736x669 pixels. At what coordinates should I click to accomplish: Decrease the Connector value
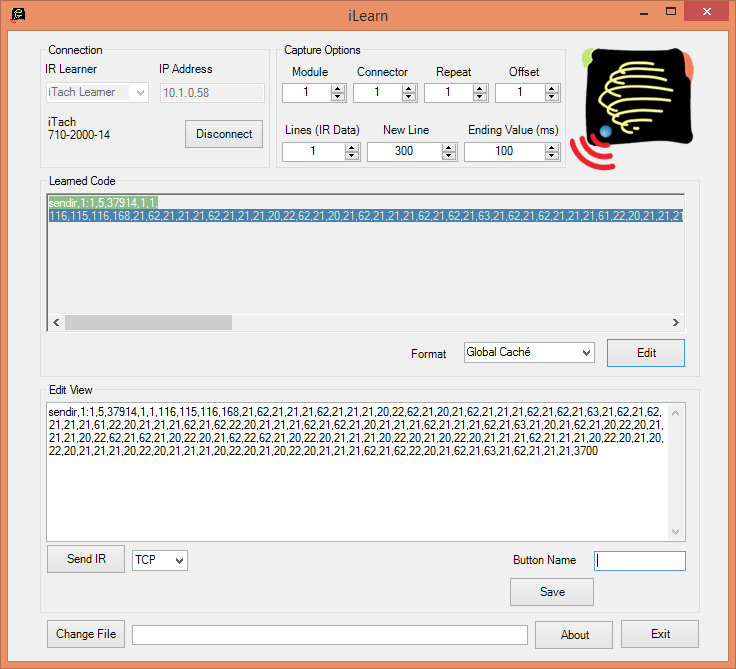coord(409,97)
